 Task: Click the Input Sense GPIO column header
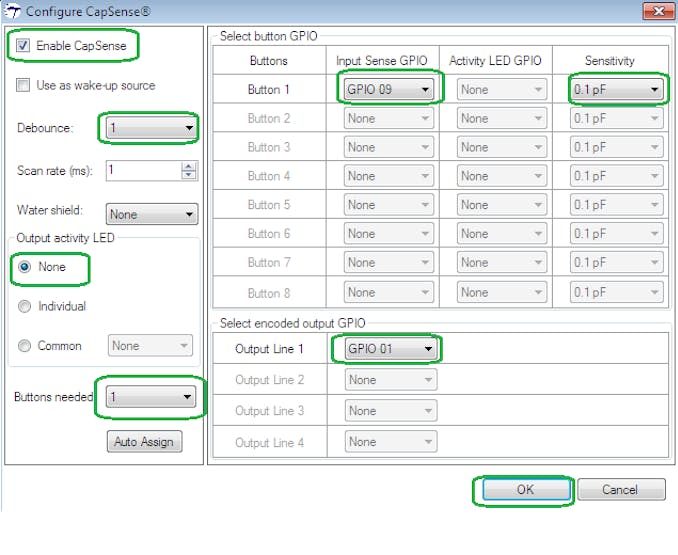[382, 61]
